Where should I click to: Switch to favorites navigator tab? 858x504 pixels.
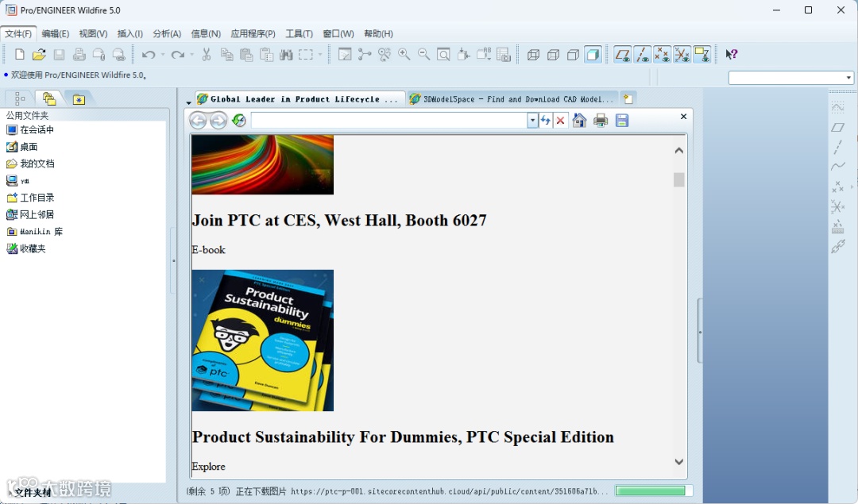pyautogui.click(x=79, y=99)
